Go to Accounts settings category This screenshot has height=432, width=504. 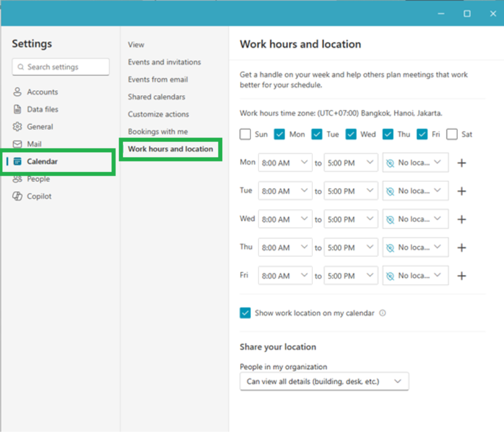pyautogui.click(x=42, y=92)
